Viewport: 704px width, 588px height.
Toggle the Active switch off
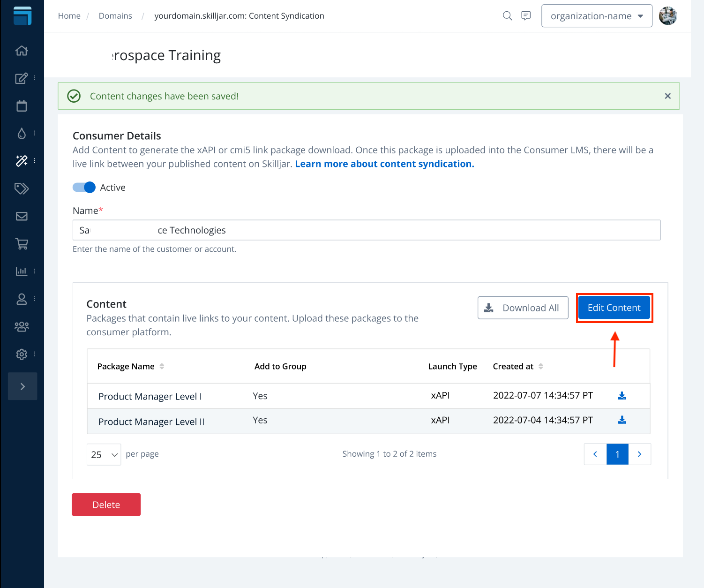coord(84,188)
